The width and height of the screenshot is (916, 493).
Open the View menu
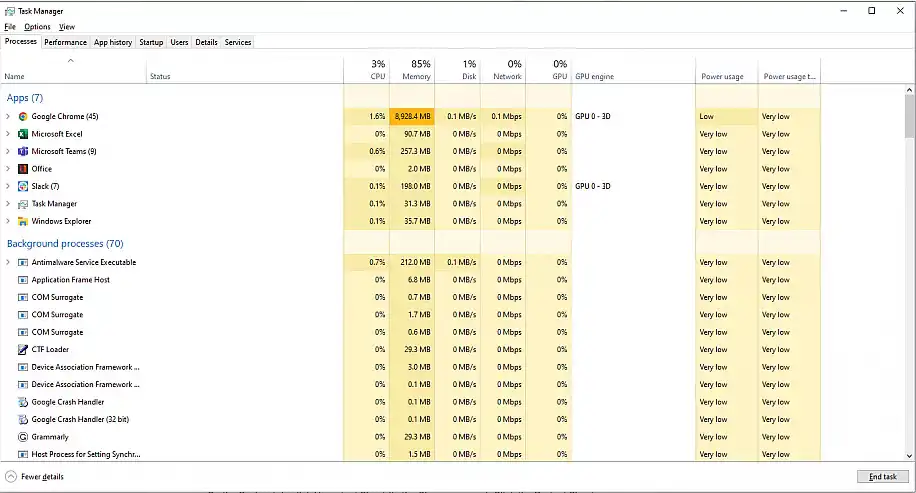click(x=67, y=27)
